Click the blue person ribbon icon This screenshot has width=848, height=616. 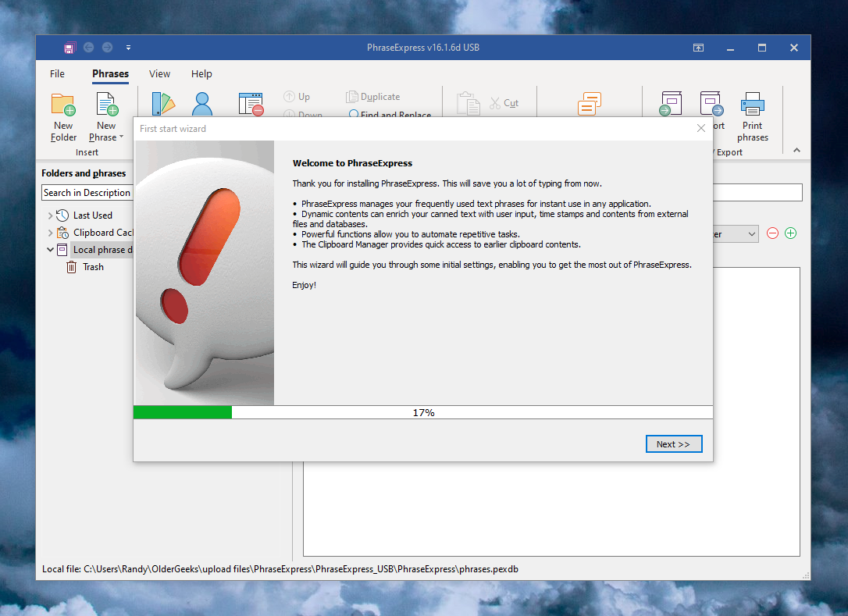(x=203, y=104)
